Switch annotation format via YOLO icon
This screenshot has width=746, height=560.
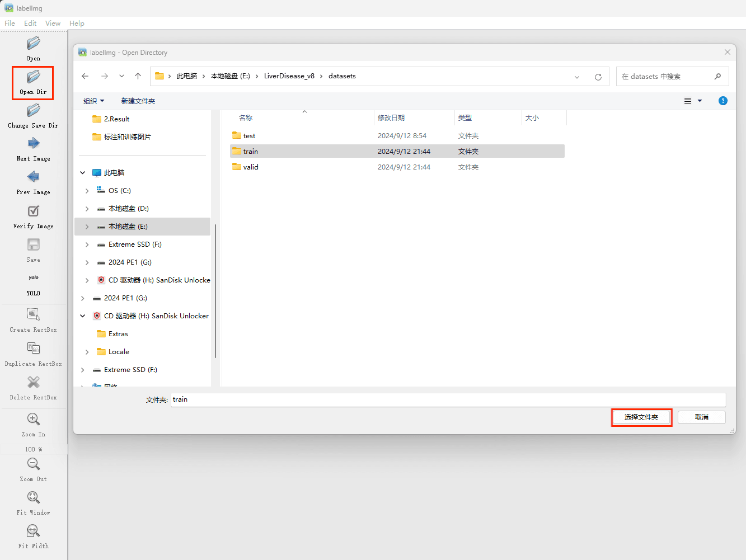(x=34, y=278)
